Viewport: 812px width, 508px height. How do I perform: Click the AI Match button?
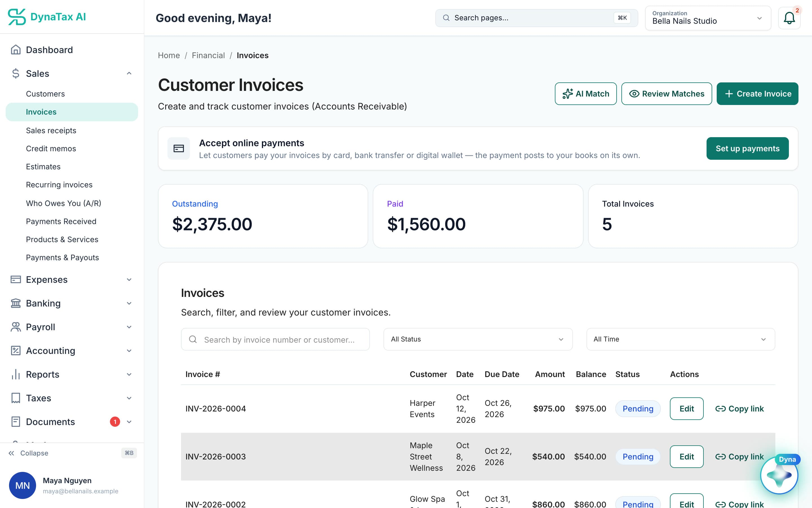tap(586, 94)
